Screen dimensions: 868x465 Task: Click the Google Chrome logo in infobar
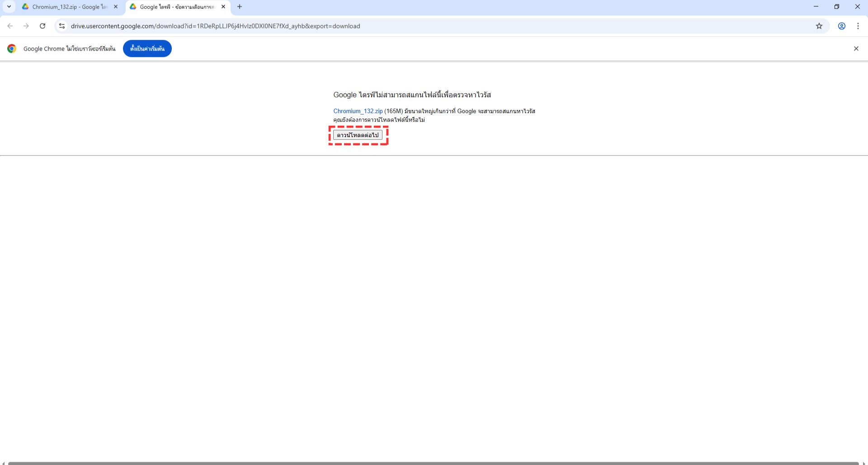(x=12, y=48)
